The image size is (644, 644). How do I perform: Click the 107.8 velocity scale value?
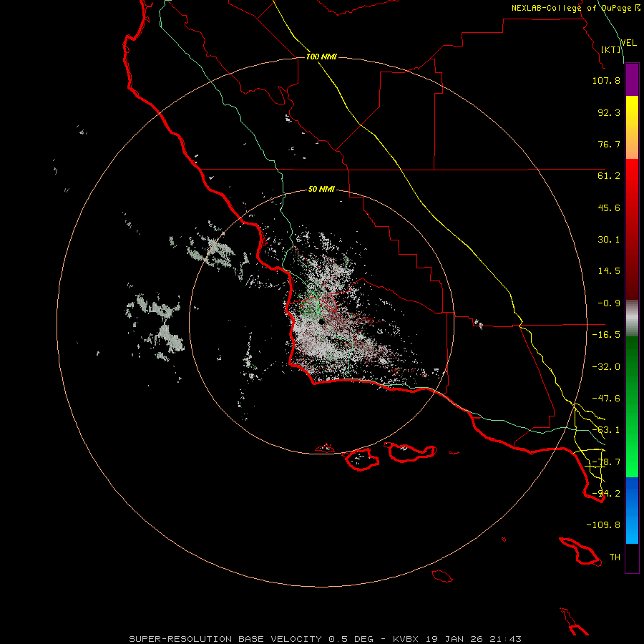click(x=606, y=80)
